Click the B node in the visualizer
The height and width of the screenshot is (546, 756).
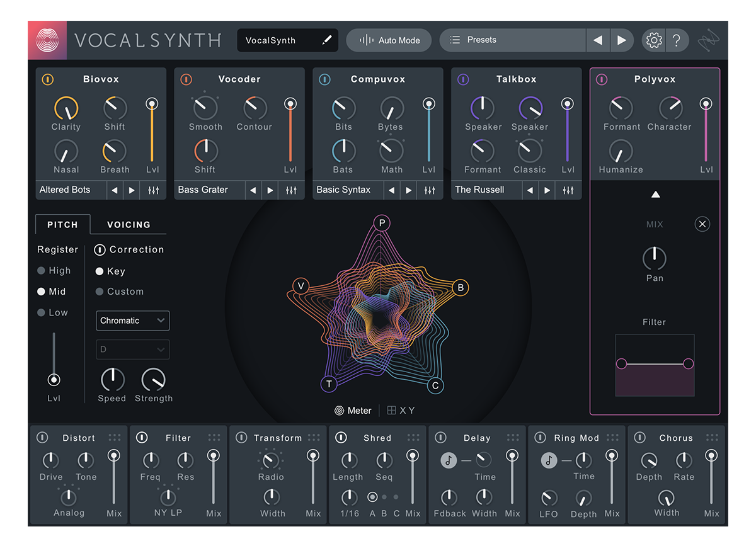(461, 288)
